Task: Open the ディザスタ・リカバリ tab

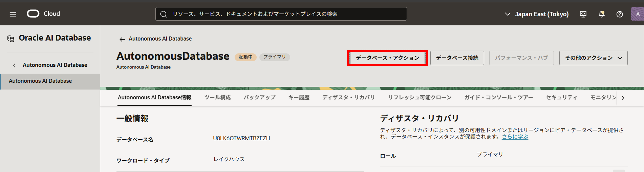Action: [348, 98]
